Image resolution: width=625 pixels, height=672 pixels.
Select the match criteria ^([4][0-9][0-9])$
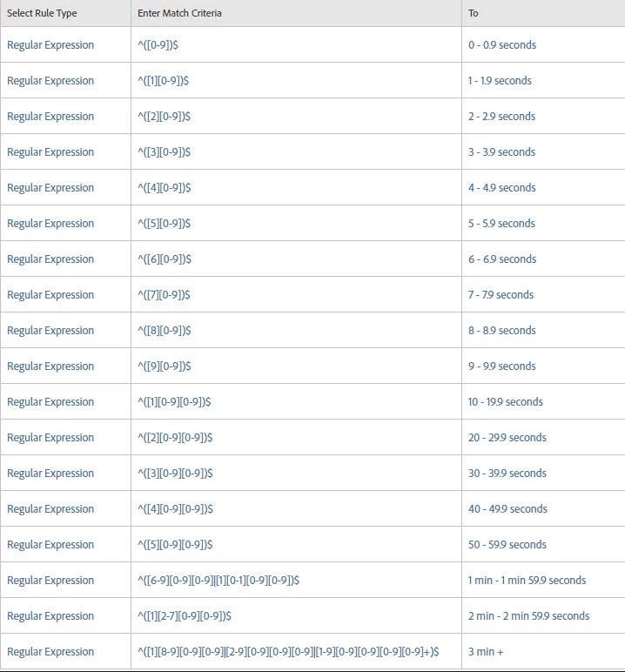click(175, 508)
